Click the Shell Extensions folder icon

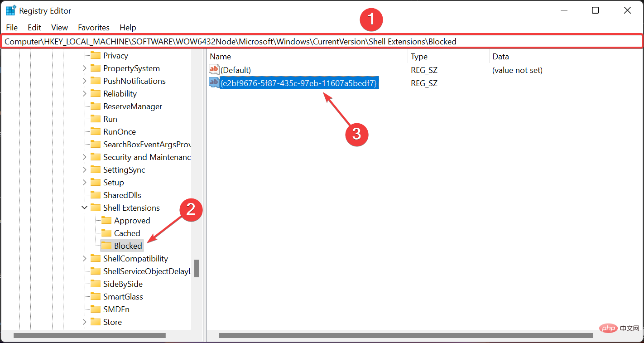95,208
